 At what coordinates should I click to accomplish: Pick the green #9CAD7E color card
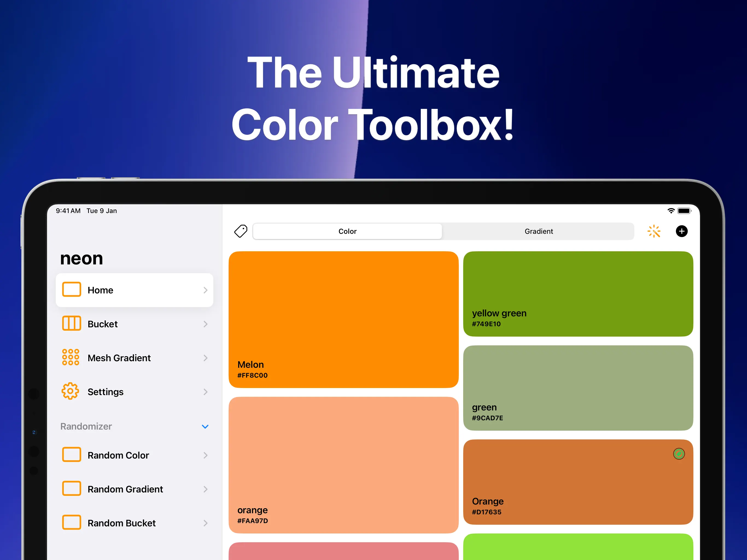(578, 388)
